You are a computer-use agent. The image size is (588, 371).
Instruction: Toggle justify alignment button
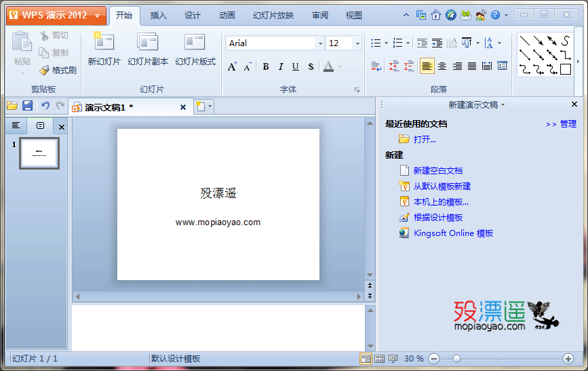(472, 66)
